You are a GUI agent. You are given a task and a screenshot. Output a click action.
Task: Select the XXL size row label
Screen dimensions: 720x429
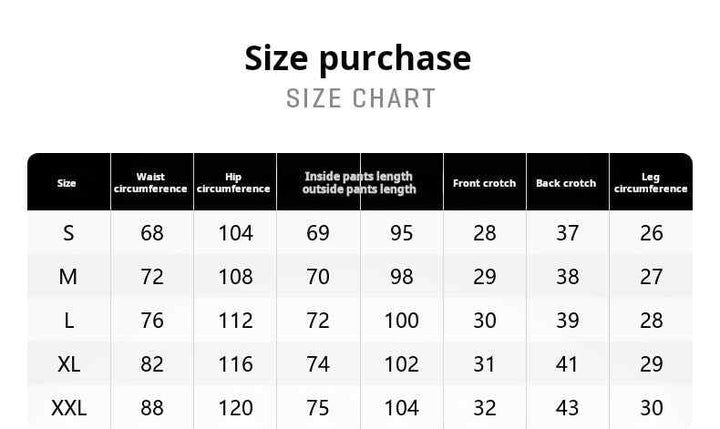pyautogui.click(x=69, y=408)
